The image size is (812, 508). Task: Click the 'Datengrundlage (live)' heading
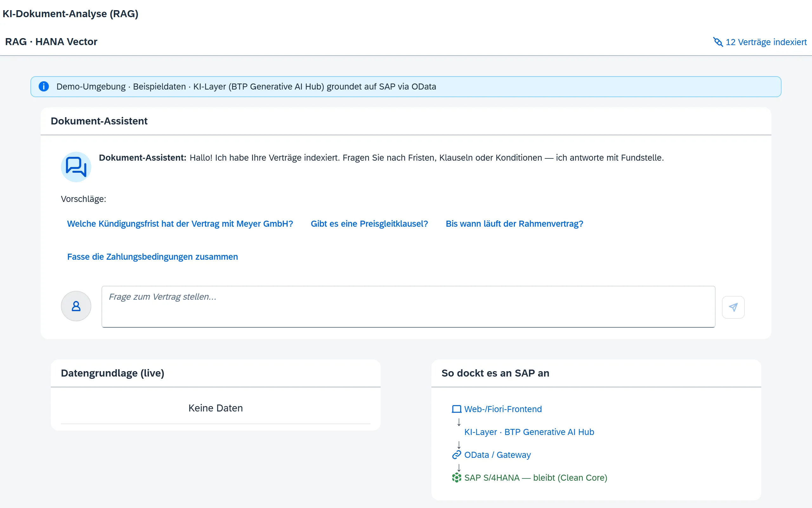tap(112, 373)
